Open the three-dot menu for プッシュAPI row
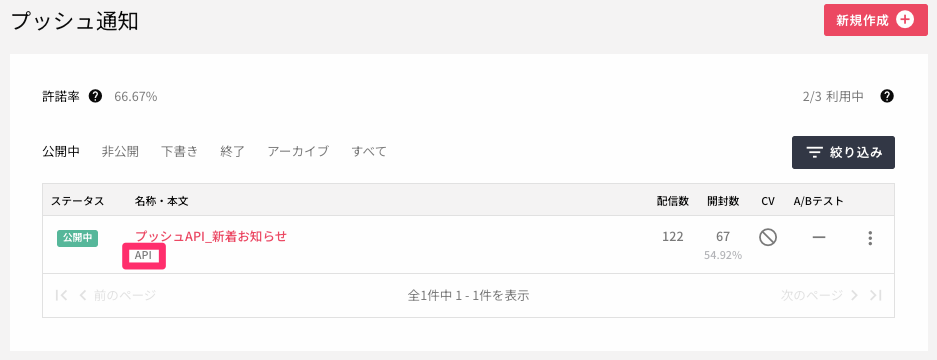Screen dimensions: 937x360 click(x=870, y=238)
